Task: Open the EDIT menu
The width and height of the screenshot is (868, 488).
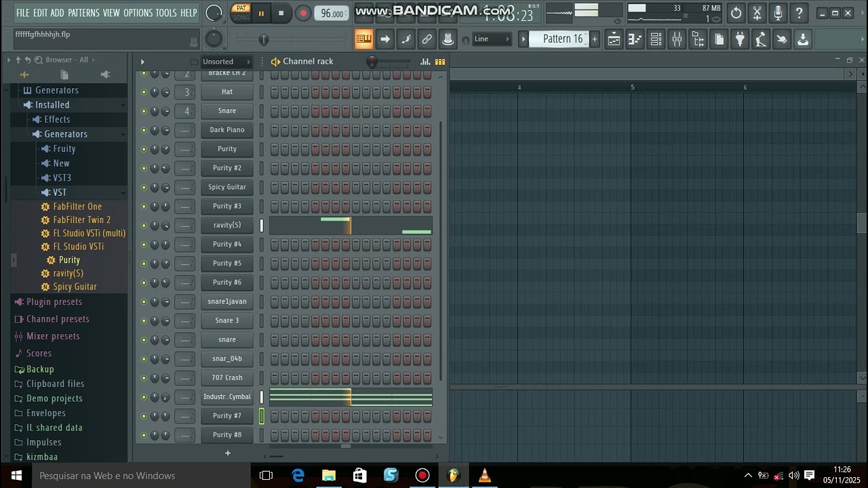Action: [40, 13]
